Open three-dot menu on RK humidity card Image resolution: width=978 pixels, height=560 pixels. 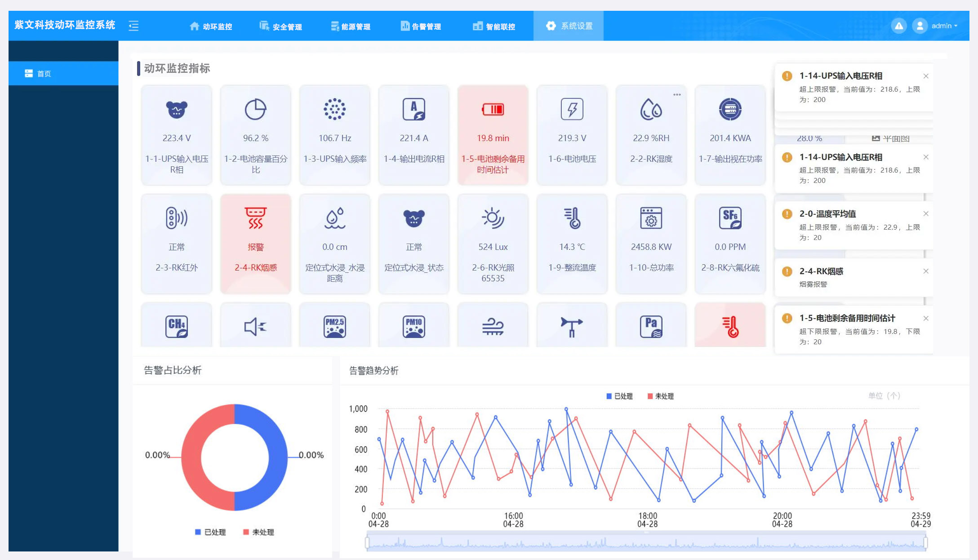(x=677, y=94)
